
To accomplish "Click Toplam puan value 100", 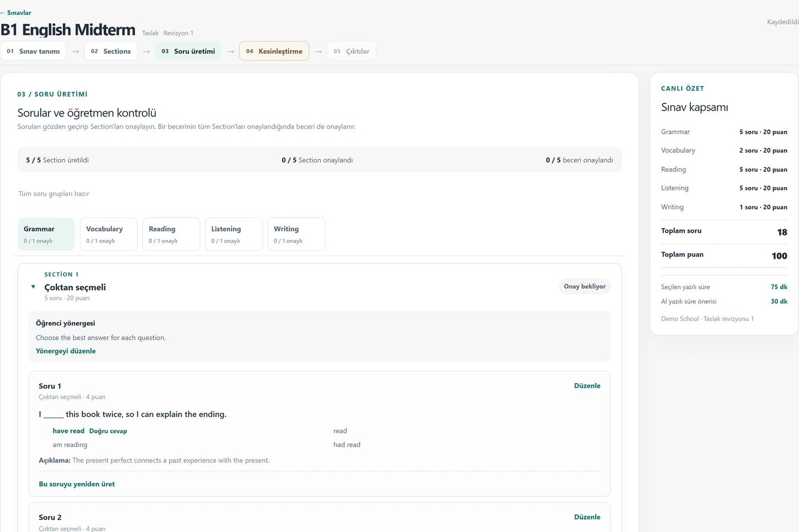I will click(779, 256).
